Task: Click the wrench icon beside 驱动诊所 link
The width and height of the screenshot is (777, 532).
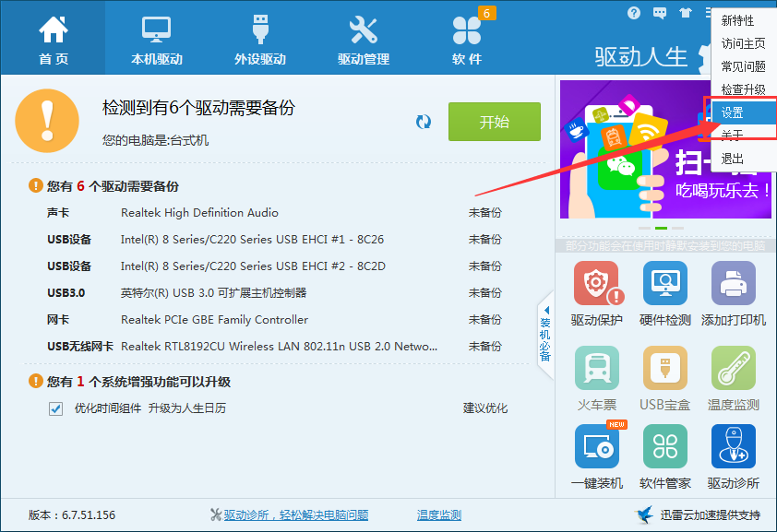Action: [x=216, y=514]
